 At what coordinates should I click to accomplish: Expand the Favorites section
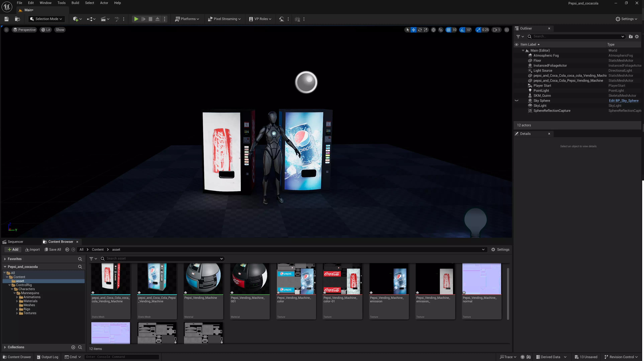[5, 259]
